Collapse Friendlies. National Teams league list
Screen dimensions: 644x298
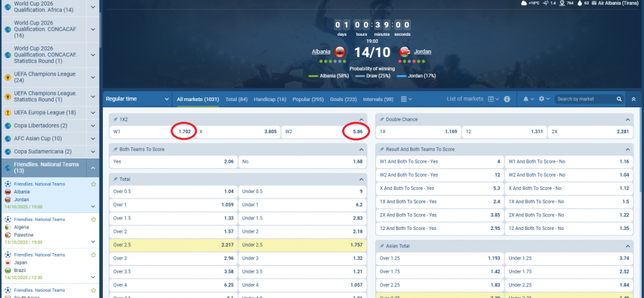(93, 168)
